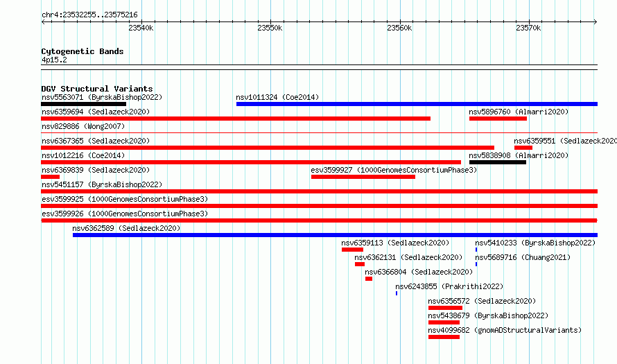This screenshot has height=364, width=617.
Task: Click the small red bar of nsv6366804
Action: [x=369, y=279]
